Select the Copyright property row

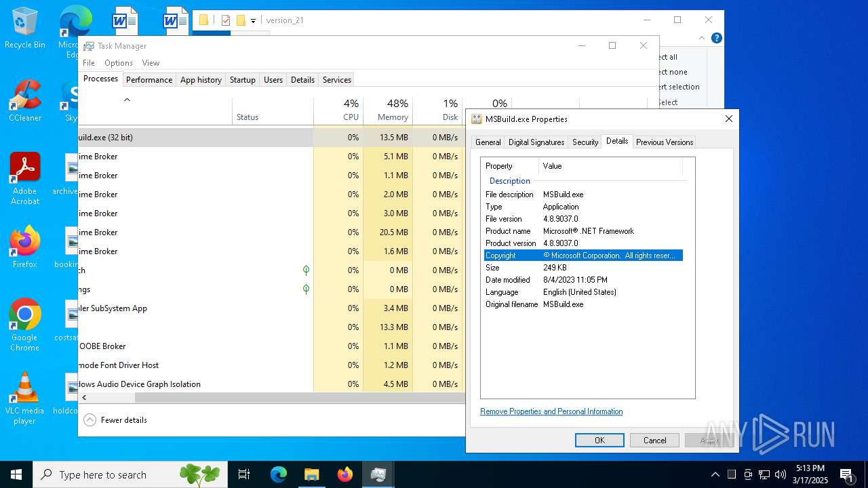[x=583, y=256]
